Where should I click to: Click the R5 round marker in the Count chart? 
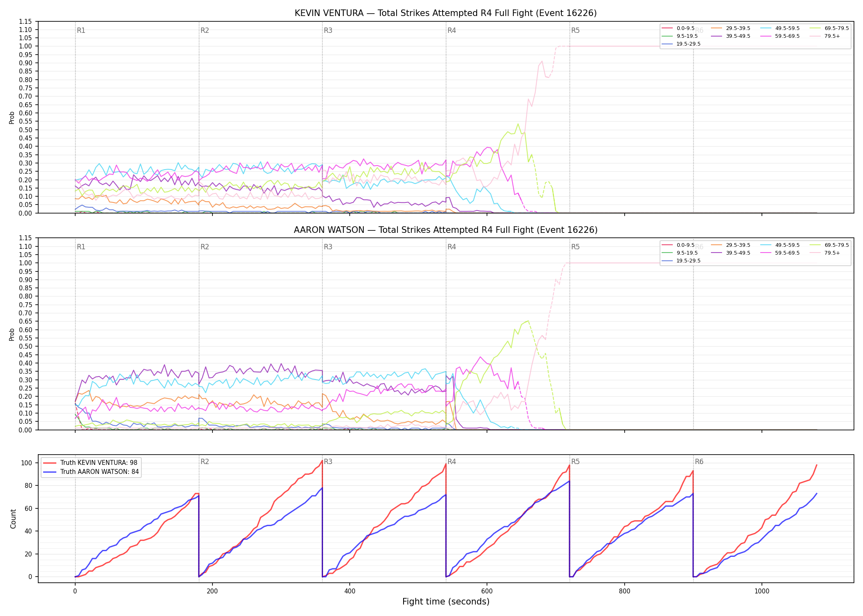(x=575, y=462)
